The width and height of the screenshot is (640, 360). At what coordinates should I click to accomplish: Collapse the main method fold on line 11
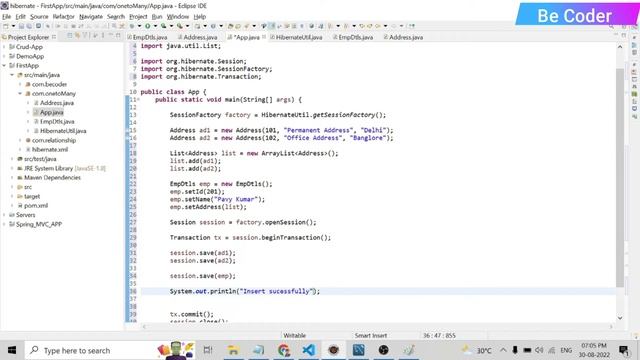coord(138,100)
